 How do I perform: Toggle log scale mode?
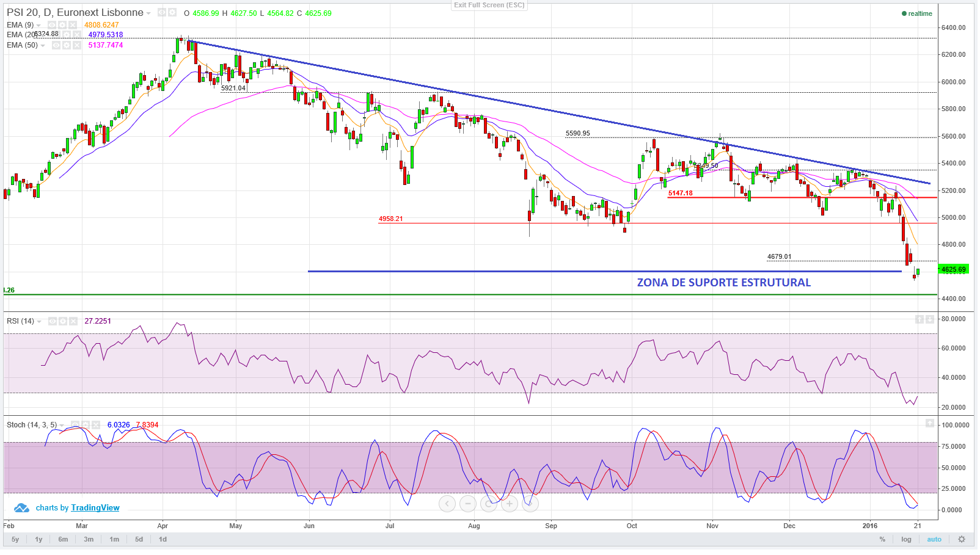click(x=906, y=540)
